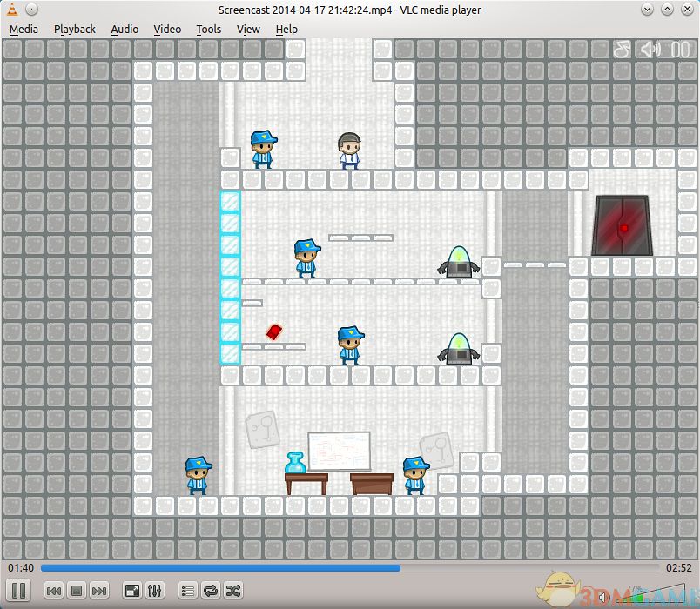Toggle loop repeat mode
The height and width of the screenshot is (609, 700).
tap(211, 592)
